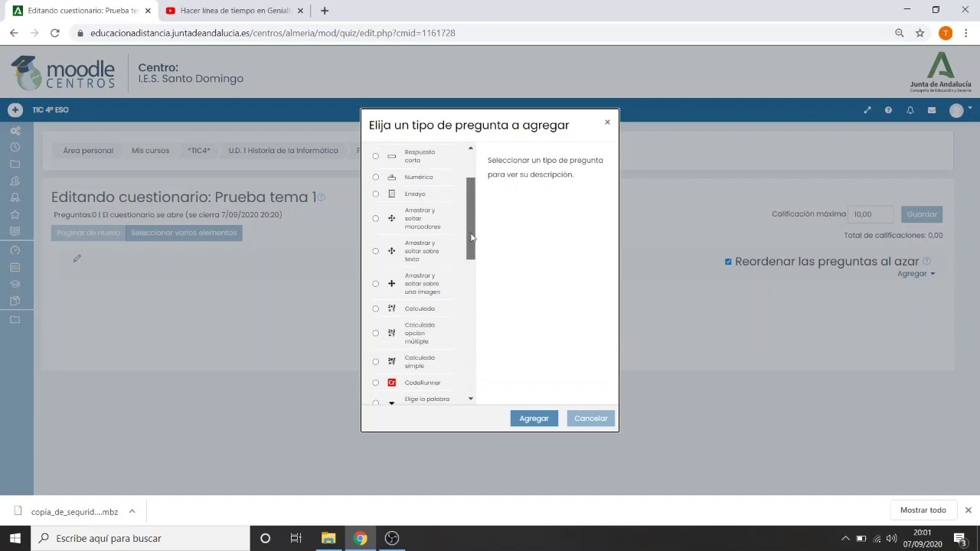The image size is (980, 551).
Task: Click the Calificación máxima input field
Action: (x=871, y=214)
